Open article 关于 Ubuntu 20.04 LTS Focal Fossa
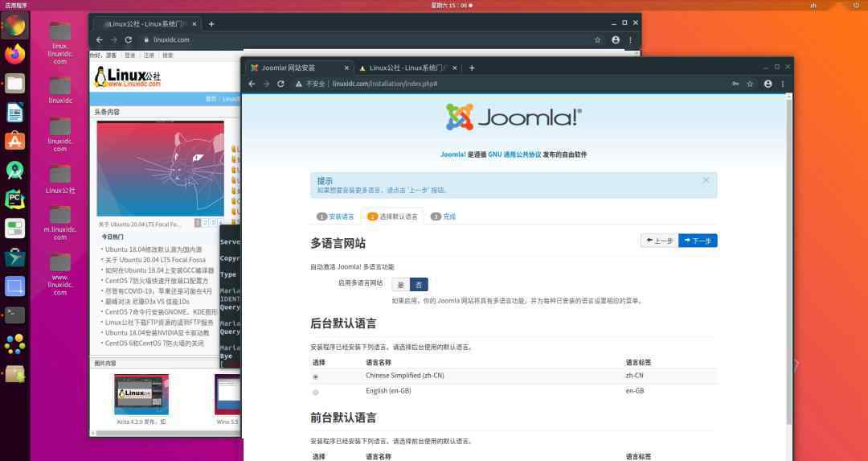 pos(156,260)
